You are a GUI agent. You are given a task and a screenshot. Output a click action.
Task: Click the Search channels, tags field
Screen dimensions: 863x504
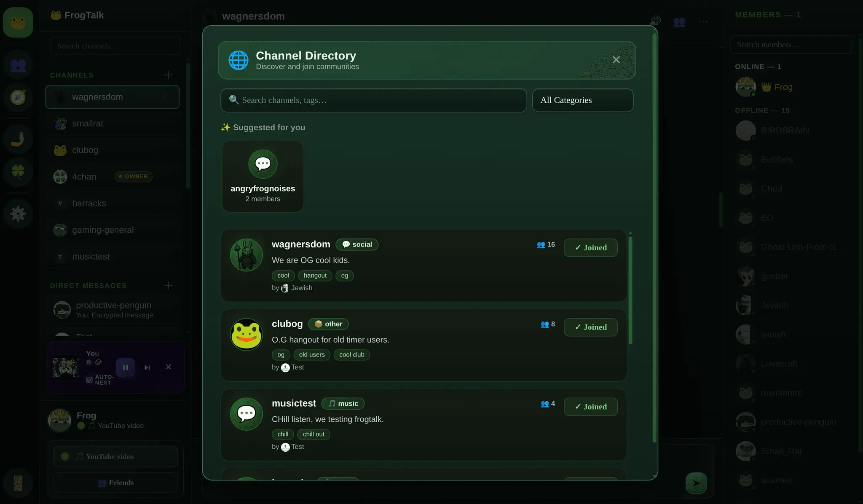(x=373, y=100)
